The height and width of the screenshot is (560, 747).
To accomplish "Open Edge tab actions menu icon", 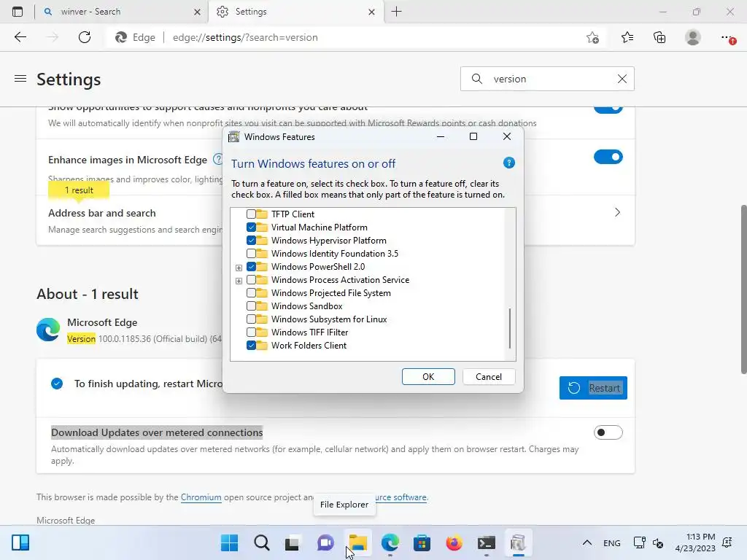I will pyautogui.click(x=18, y=12).
